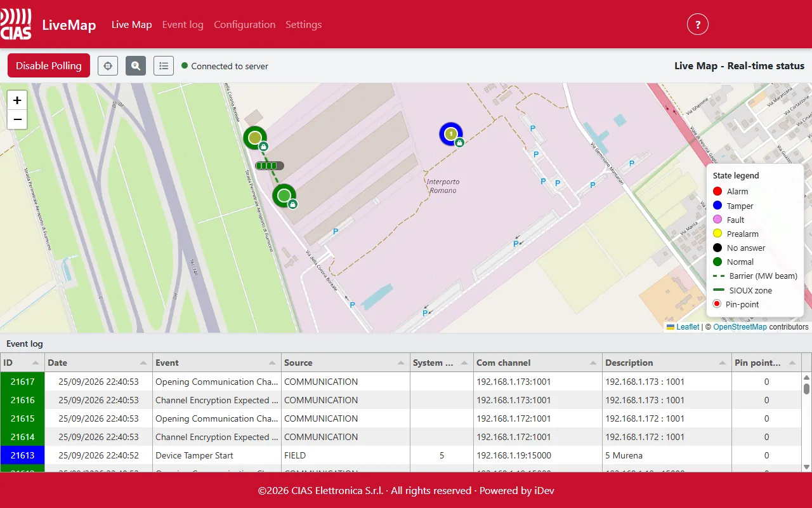
Task: Click the blue Tamper legend swatch
Action: 717,206
